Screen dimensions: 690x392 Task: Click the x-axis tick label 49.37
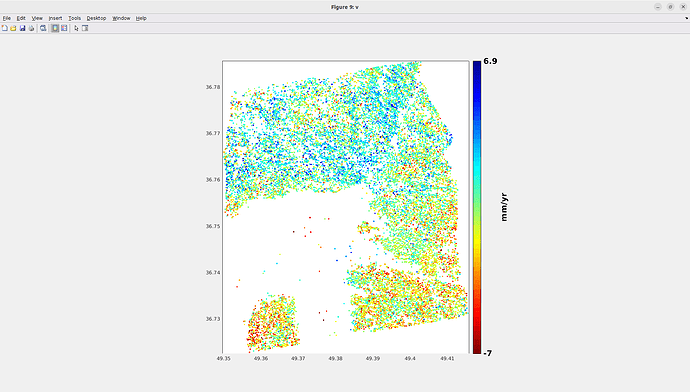click(298, 359)
